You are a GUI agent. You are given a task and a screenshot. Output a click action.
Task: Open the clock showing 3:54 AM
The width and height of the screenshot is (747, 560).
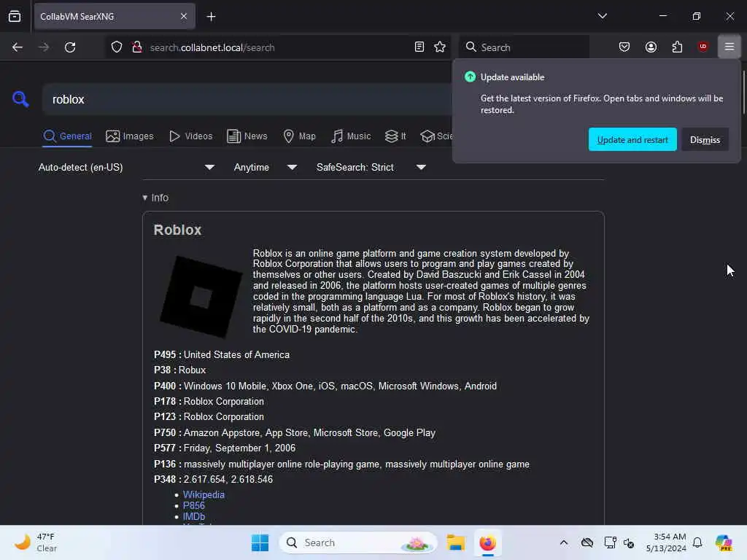tap(666, 542)
